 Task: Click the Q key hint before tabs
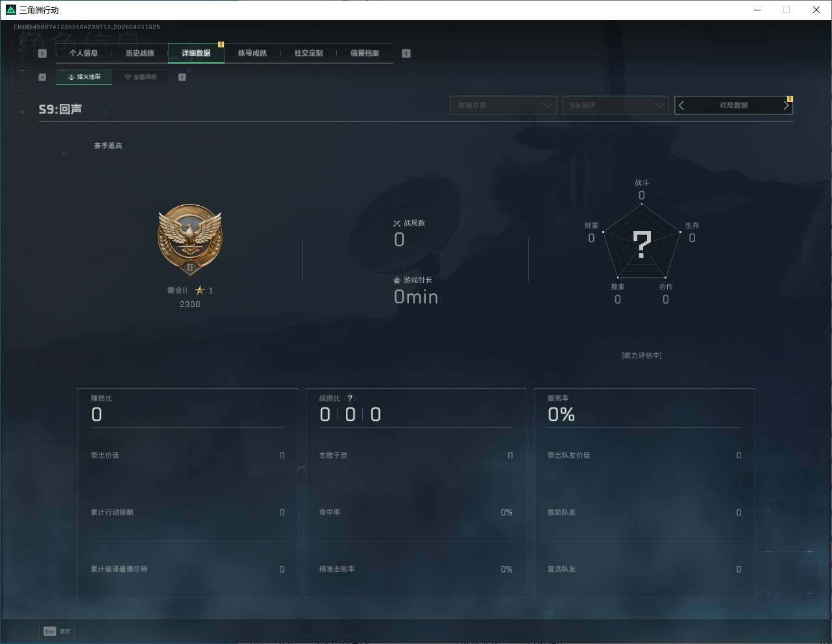coord(42,53)
